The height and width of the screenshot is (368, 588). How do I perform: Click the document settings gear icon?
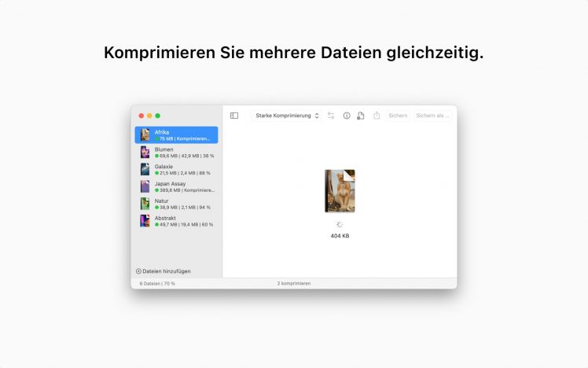pyautogui.click(x=360, y=116)
